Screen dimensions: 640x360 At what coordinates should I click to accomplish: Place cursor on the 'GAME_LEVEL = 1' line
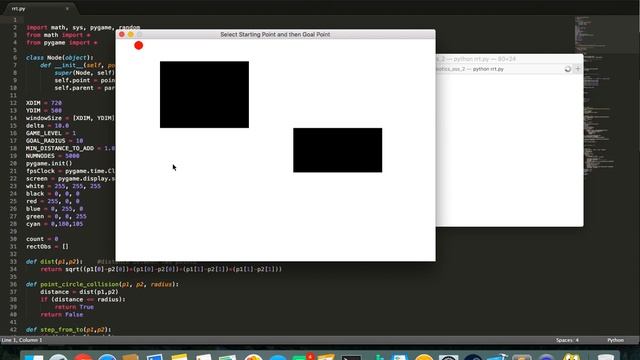[51, 133]
